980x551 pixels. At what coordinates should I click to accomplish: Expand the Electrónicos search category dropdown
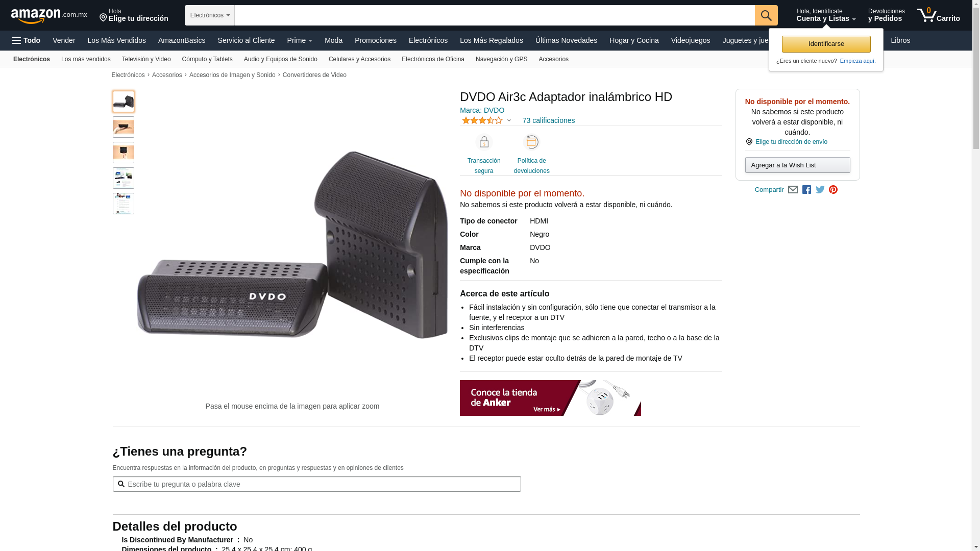[210, 15]
